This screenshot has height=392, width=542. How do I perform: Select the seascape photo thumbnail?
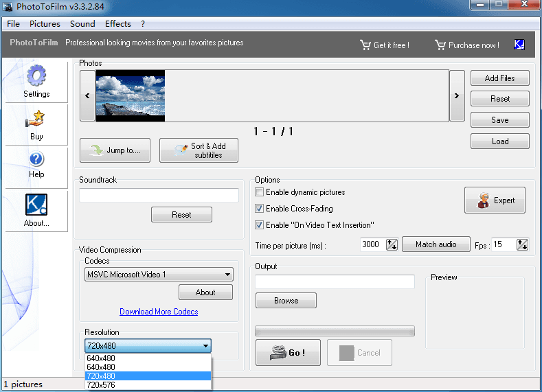[130, 95]
